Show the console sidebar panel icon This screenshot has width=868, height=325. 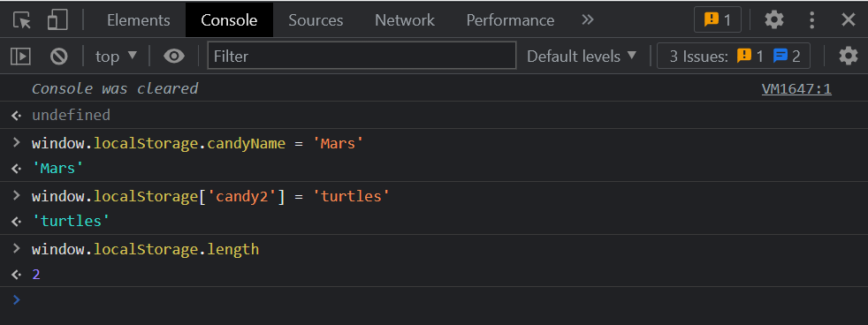coord(20,57)
